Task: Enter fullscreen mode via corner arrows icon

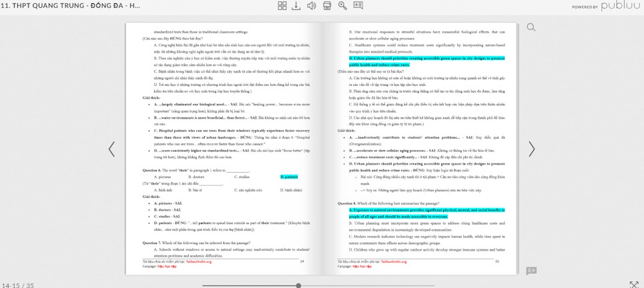Action: 634,284
